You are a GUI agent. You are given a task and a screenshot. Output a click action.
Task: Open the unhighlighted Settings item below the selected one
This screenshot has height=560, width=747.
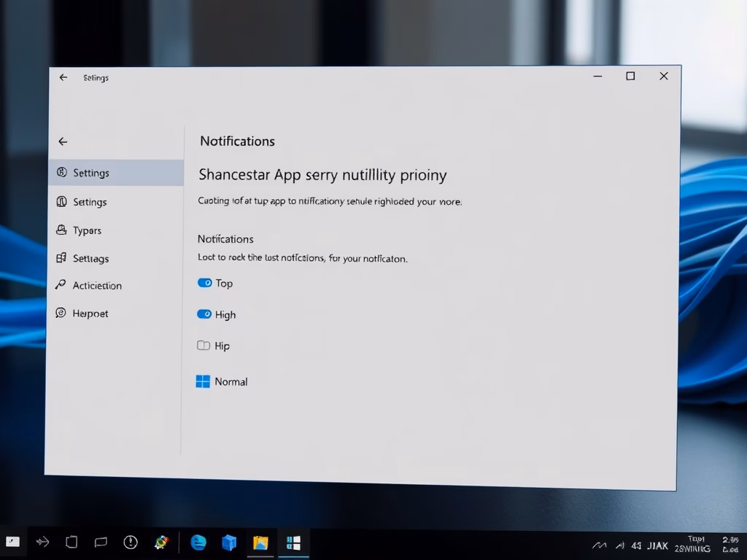click(x=90, y=202)
